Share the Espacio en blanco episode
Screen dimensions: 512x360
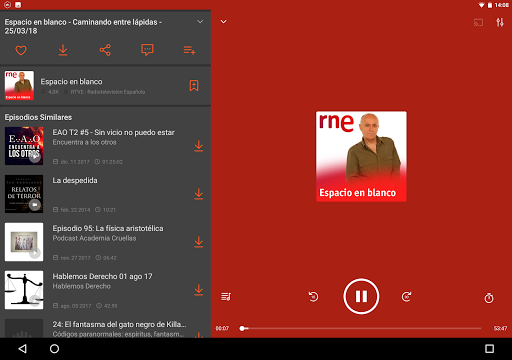[105, 50]
